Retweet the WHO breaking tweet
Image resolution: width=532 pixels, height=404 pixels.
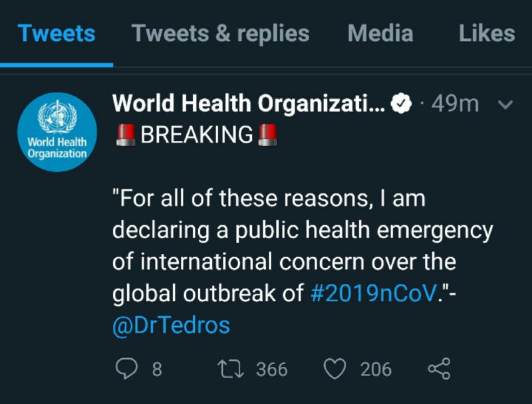point(230,369)
